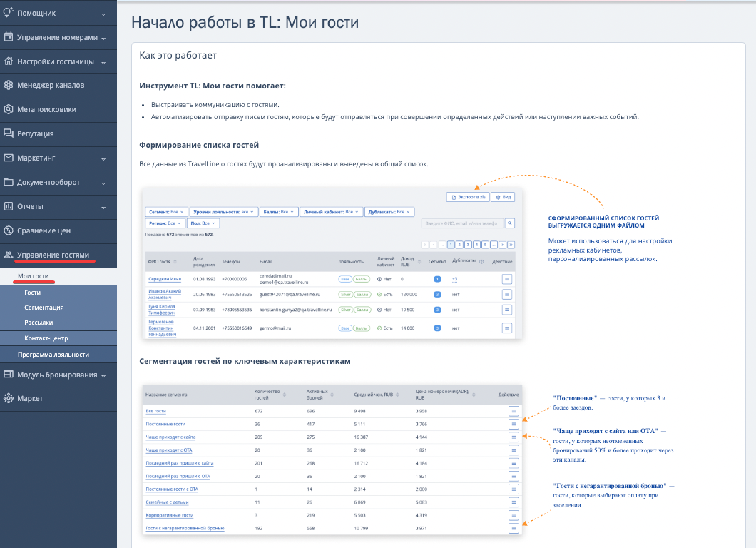756x548 pixels.
Task: Click the Маркетинг envelope icon
Action: tap(8, 158)
